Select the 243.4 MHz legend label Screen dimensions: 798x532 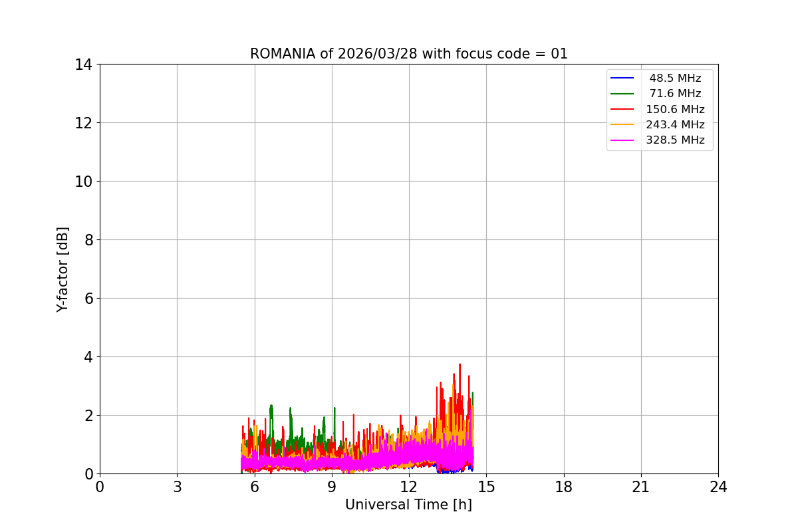675,124
